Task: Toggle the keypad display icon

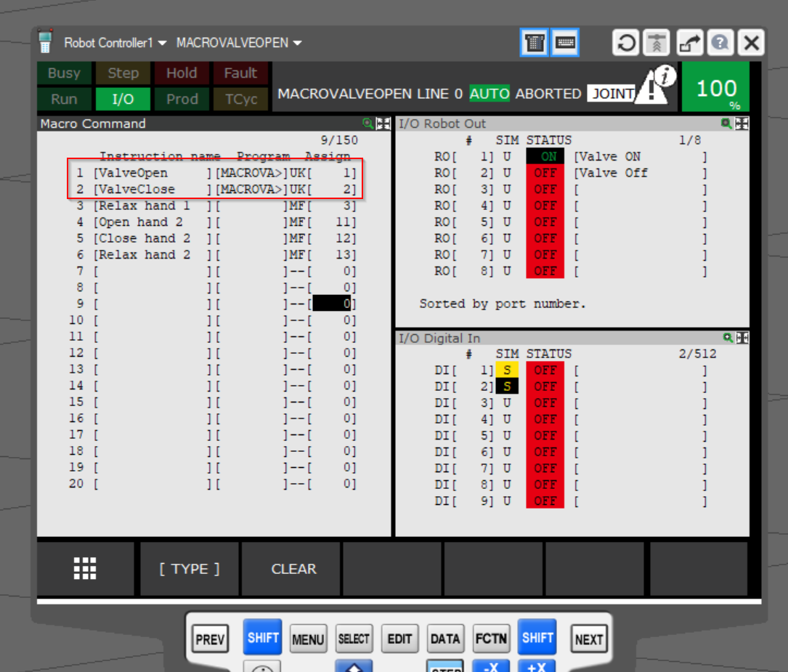Action: point(565,43)
